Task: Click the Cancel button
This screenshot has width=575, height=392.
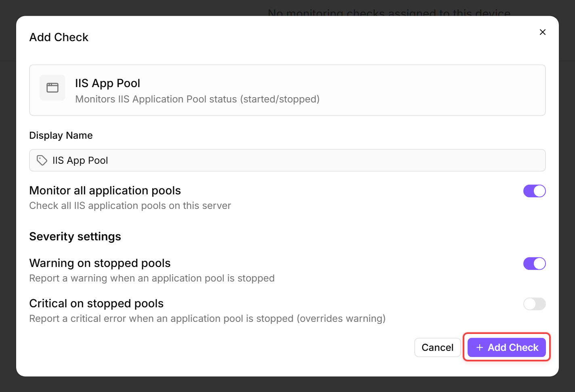Action: click(437, 347)
